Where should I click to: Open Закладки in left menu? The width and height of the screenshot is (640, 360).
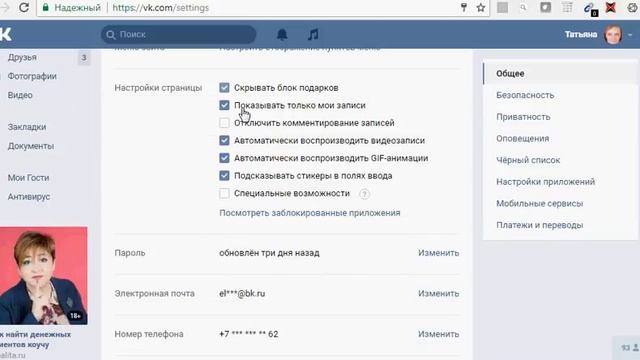[x=27, y=127]
